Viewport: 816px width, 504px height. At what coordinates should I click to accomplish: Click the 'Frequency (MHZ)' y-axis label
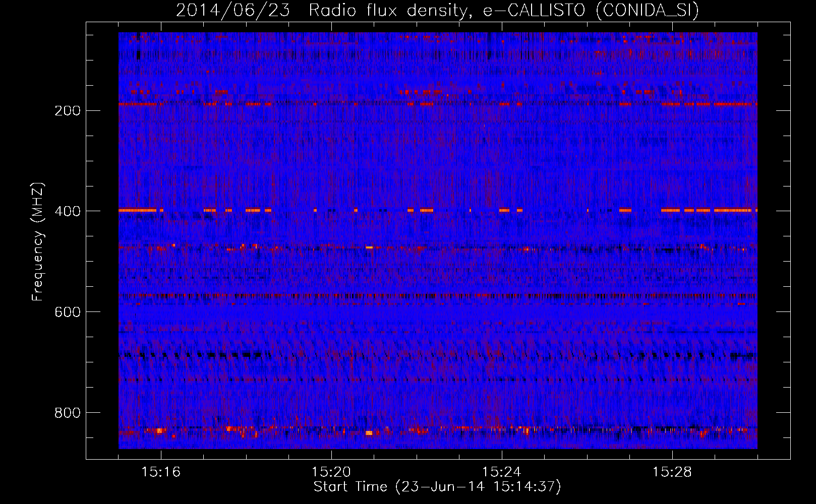38,241
